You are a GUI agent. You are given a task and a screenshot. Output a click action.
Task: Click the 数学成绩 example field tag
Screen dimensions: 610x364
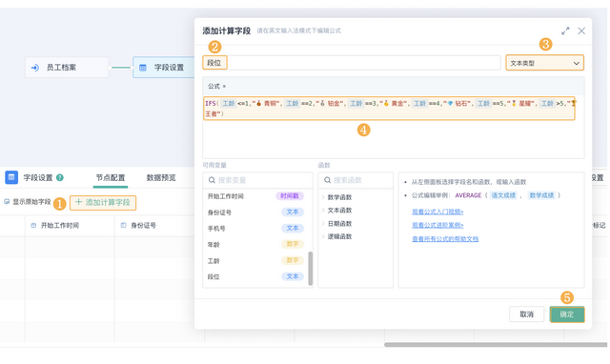(x=541, y=195)
